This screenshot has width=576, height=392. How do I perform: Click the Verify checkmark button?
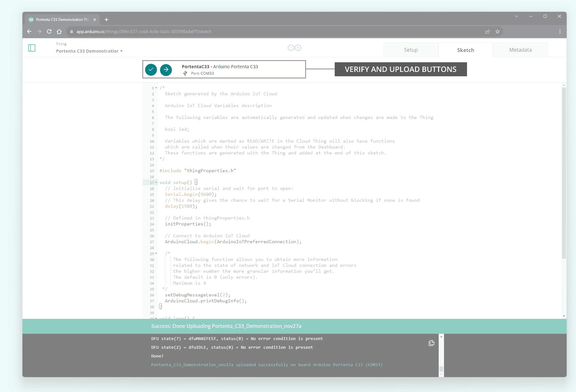tap(151, 70)
